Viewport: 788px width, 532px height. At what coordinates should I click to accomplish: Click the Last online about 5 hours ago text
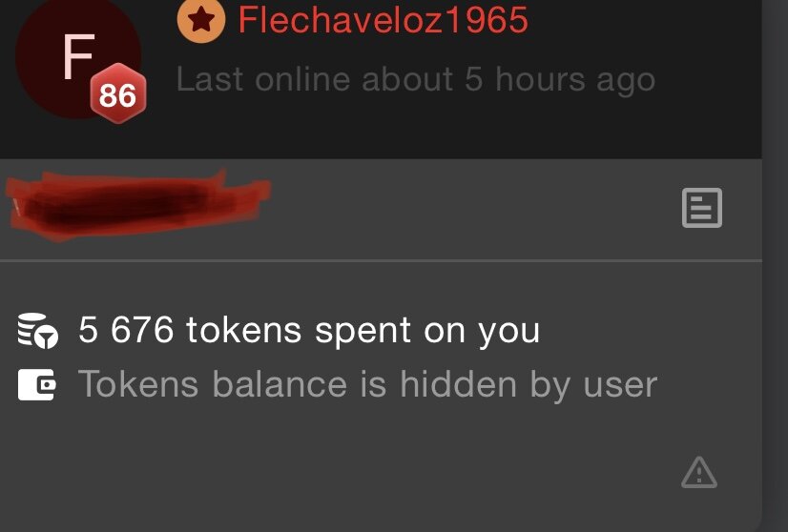click(x=416, y=79)
